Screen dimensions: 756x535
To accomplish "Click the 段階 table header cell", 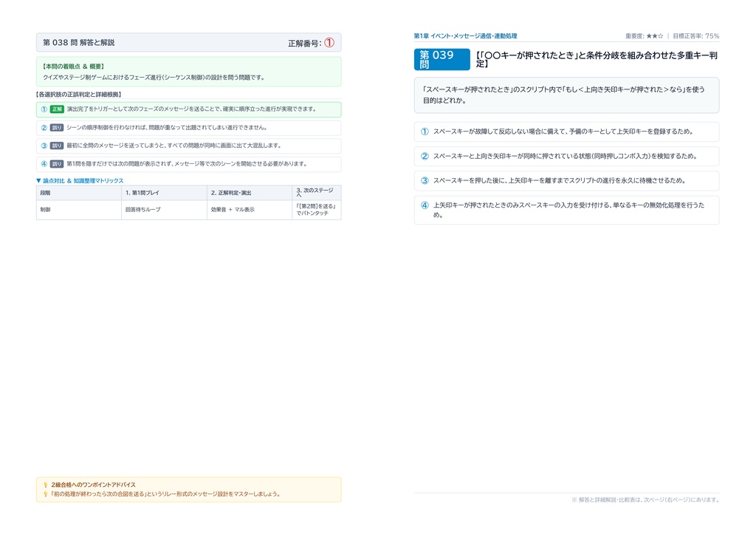I will click(x=79, y=193).
